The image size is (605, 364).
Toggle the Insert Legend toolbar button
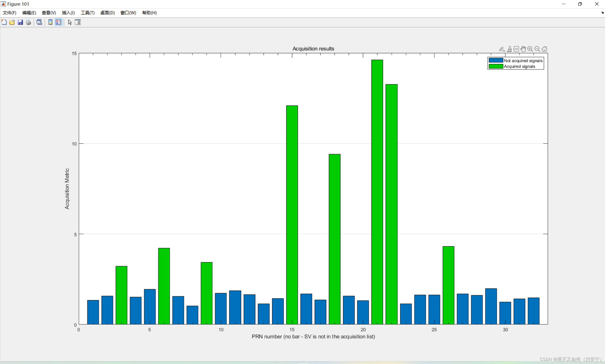click(58, 22)
